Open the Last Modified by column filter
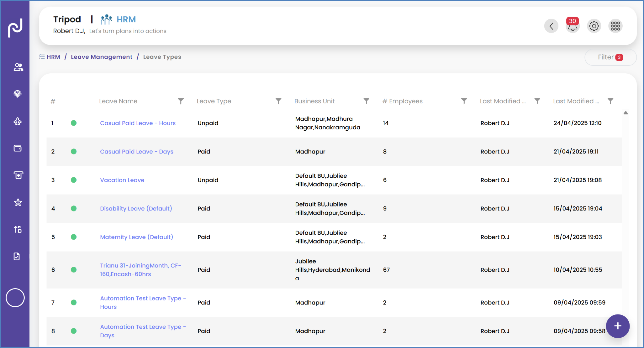The width and height of the screenshot is (644, 348). coord(537,101)
